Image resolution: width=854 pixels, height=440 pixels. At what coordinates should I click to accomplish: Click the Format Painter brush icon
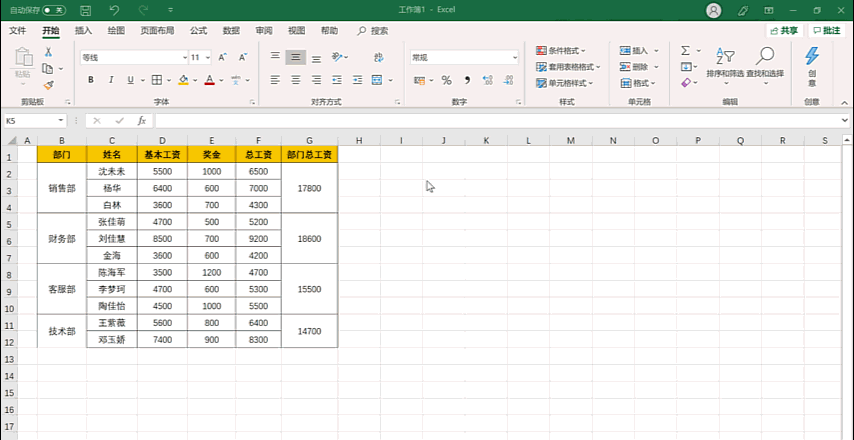(x=47, y=86)
